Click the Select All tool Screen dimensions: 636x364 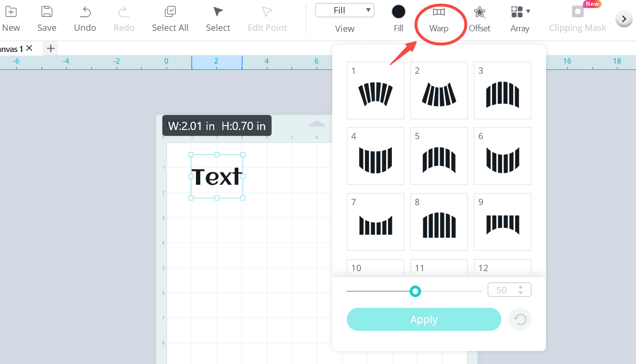[x=170, y=13]
